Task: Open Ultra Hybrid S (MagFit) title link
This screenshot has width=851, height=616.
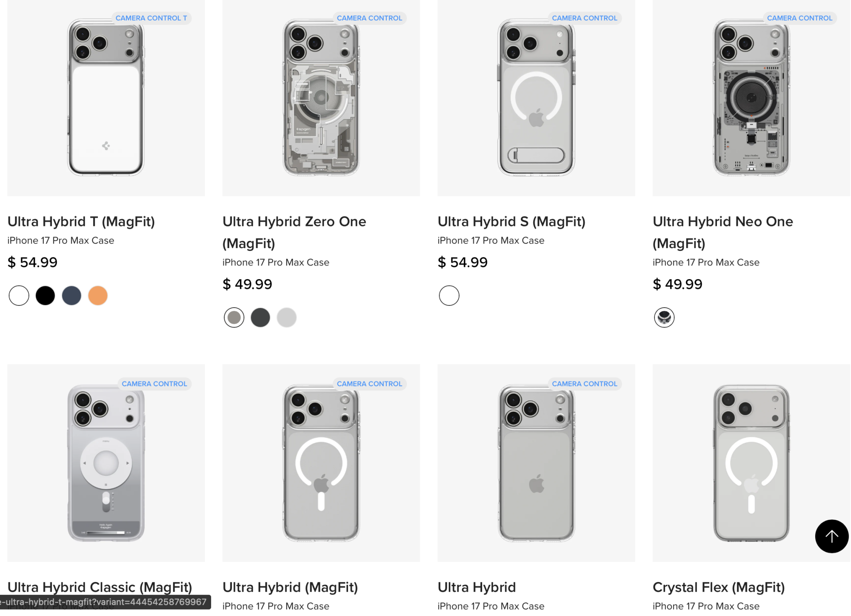Action: (x=511, y=222)
